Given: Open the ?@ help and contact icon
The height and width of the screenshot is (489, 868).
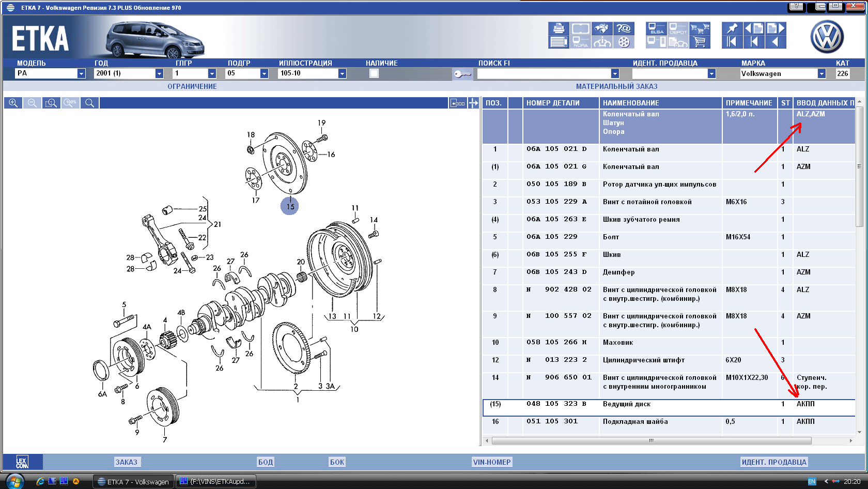Looking at the screenshot, I should [624, 28].
